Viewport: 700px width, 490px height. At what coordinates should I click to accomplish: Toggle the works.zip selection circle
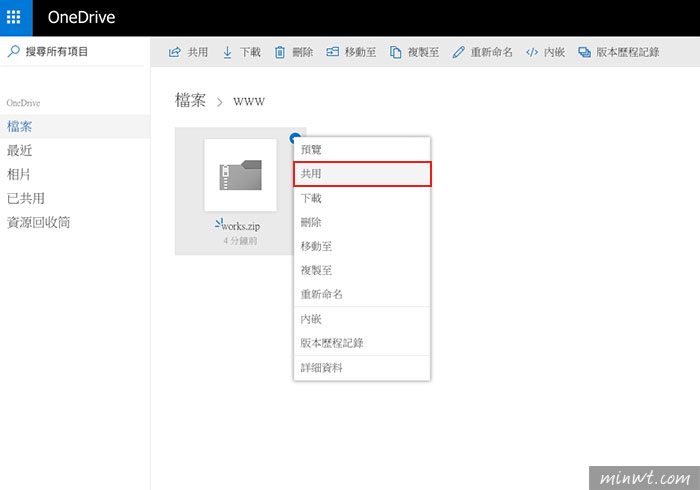click(294, 137)
